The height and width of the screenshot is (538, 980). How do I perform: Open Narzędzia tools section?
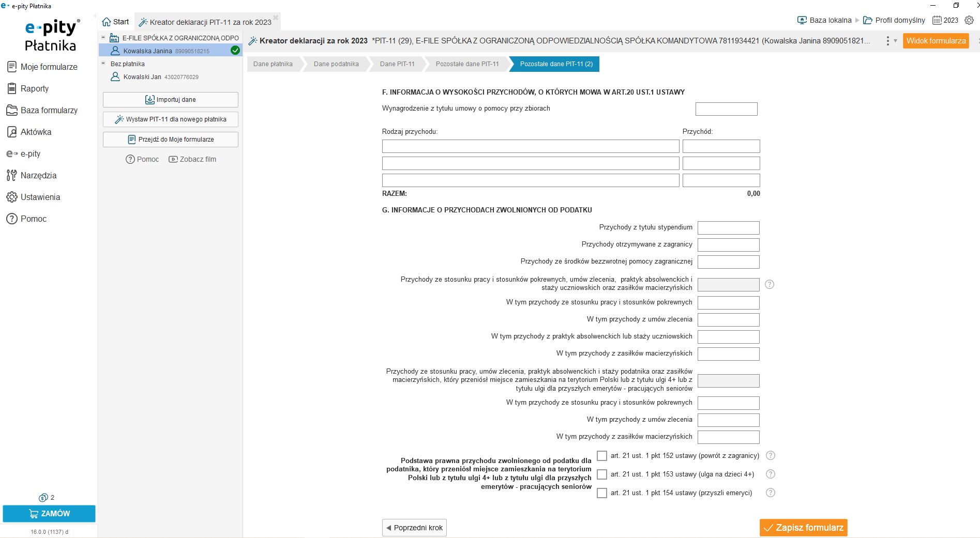pos(32,175)
